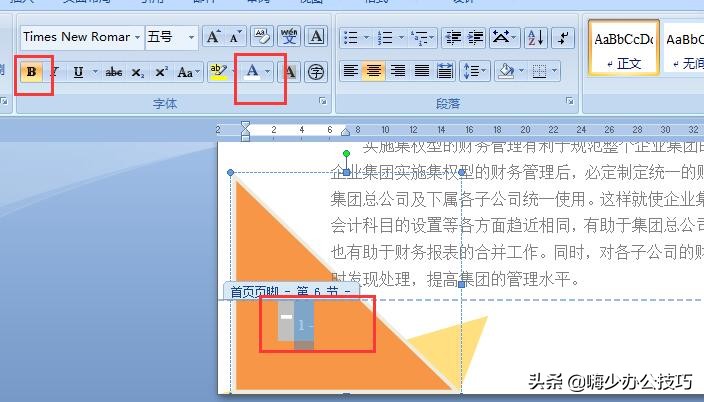Viewport: 704px width, 402px height.
Task: Decrease paragraph indent
Action: 453,38
